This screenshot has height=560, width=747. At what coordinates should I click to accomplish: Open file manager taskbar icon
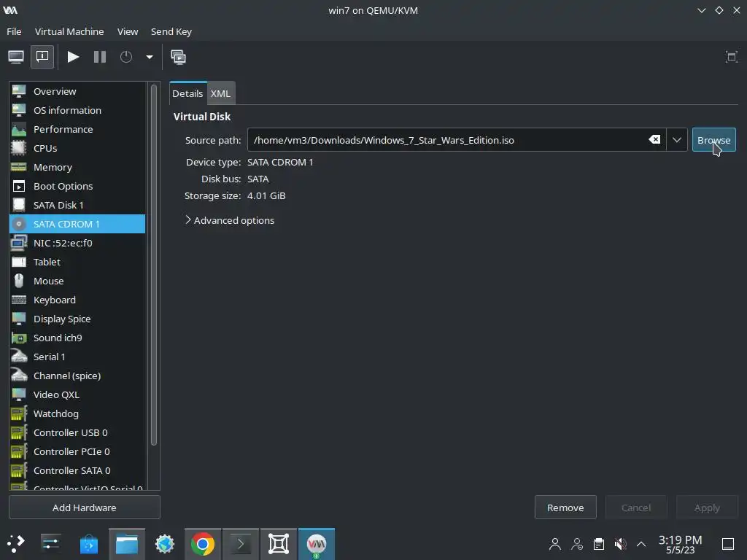[x=127, y=544]
